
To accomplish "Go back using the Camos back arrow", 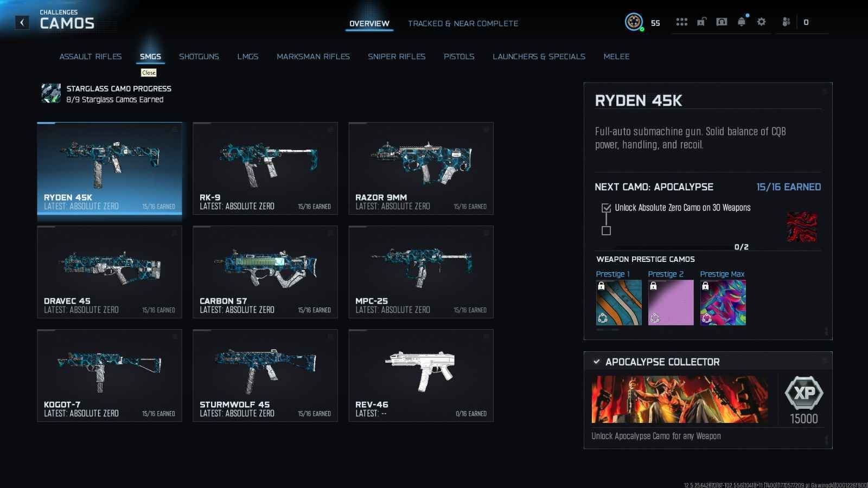I will (22, 22).
